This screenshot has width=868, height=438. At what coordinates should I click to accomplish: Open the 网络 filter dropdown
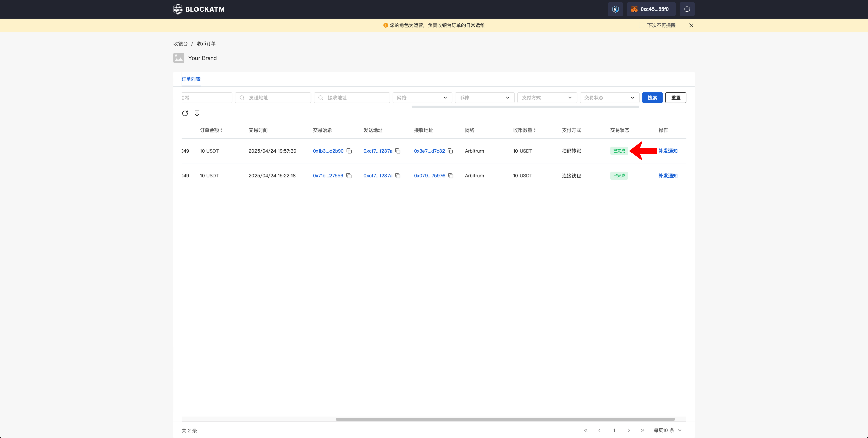click(x=422, y=98)
